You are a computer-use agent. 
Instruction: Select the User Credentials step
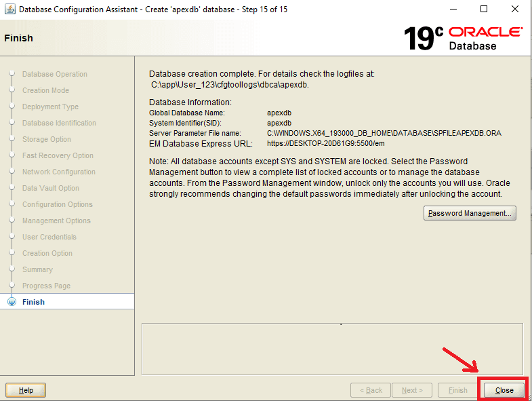49,237
